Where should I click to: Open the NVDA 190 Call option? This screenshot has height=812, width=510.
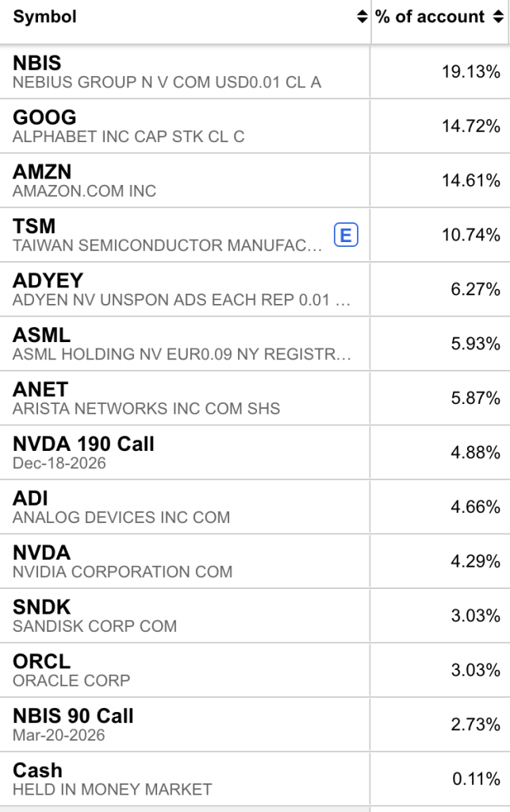83,444
